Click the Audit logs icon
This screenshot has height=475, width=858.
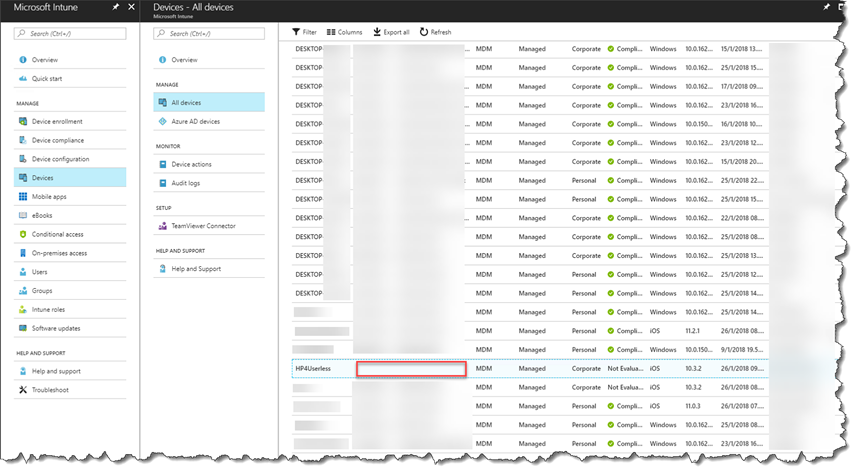pyautogui.click(x=163, y=183)
